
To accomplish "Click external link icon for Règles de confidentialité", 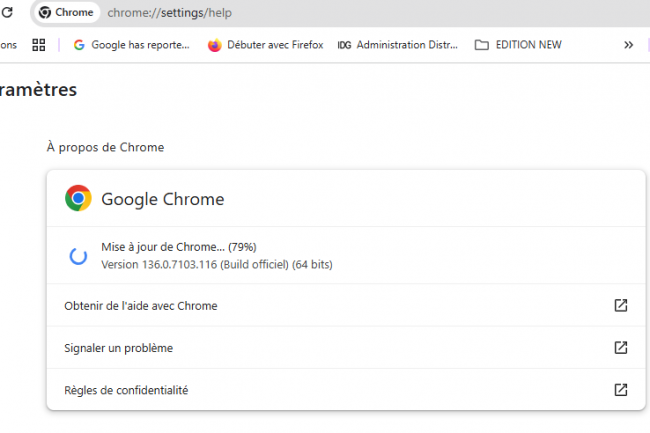I will (620, 389).
